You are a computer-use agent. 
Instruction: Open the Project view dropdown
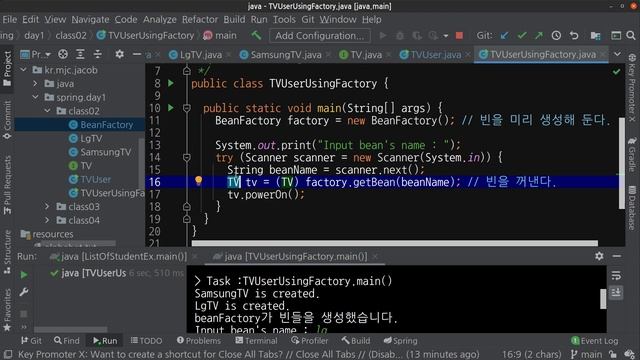point(36,54)
